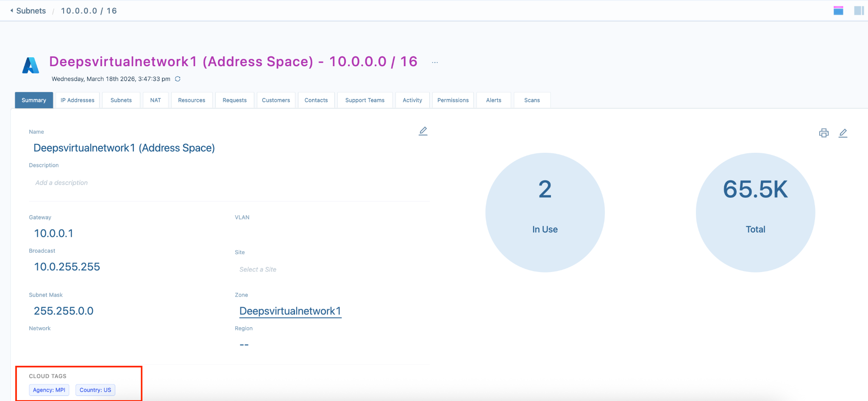Click the Country: US cloud tag
868x401 pixels.
[95, 390]
